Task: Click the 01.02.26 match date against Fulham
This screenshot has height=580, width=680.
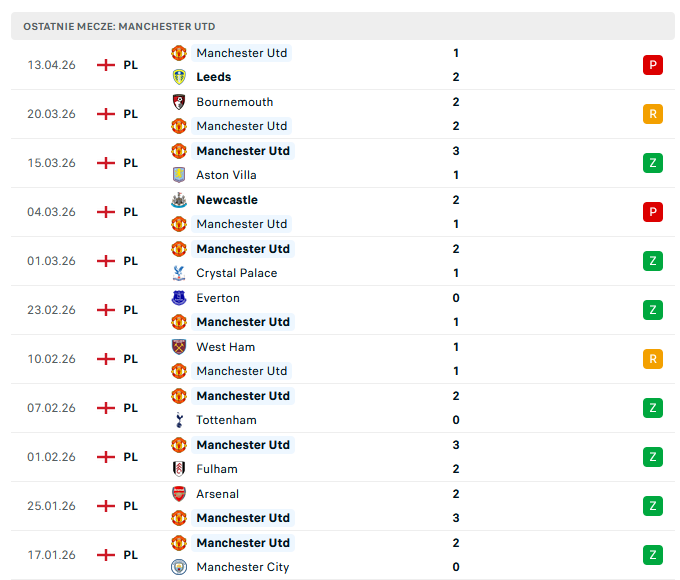Action: pos(51,457)
